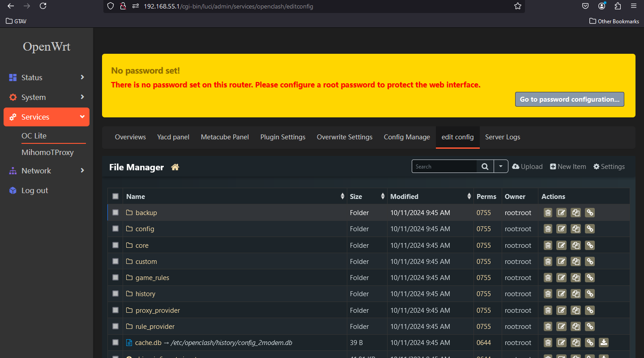Image resolution: width=644 pixels, height=358 pixels.
Task: Open File Manager Settings
Action: click(609, 167)
